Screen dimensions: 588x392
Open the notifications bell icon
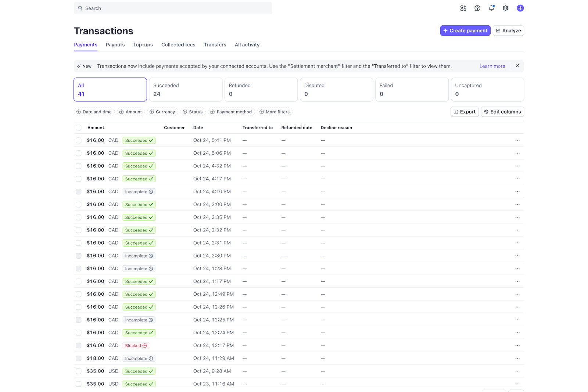click(491, 8)
